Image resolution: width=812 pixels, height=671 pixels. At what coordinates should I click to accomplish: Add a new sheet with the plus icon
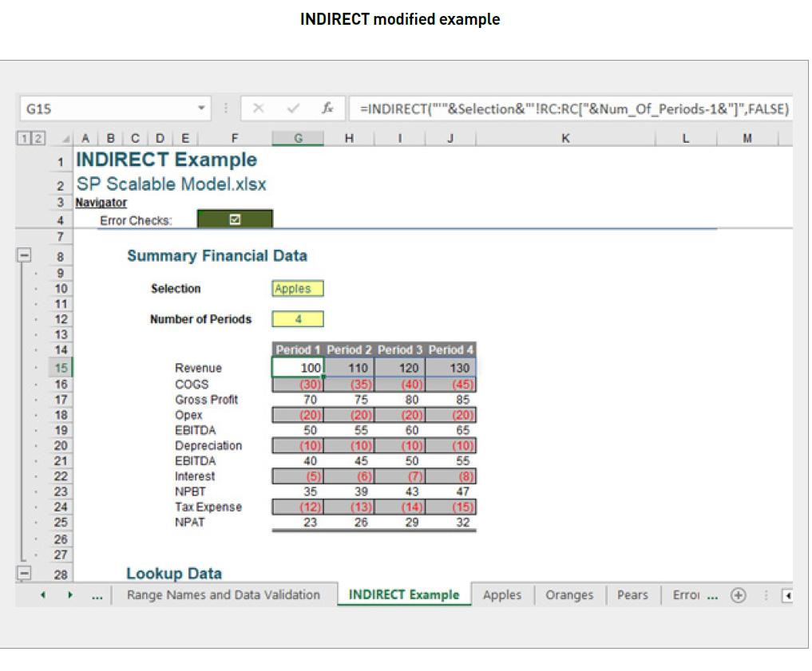click(739, 594)
